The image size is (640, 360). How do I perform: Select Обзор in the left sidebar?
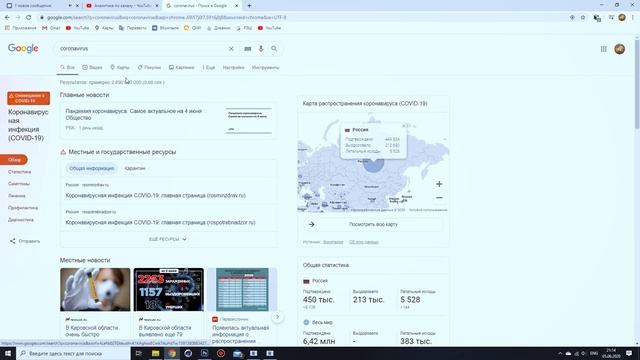pyautogui.click(x=14, y=160)
